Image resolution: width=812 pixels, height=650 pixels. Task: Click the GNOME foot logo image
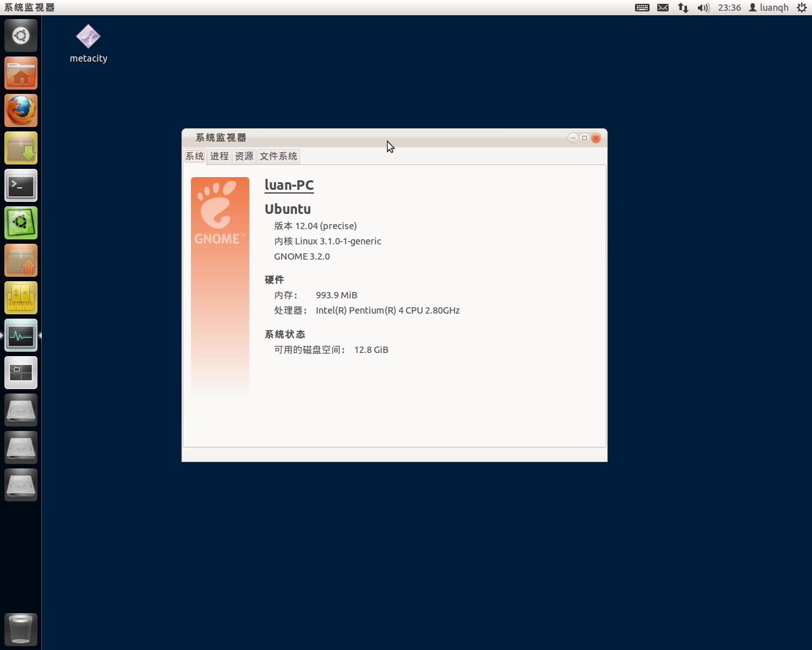(220, 288)
